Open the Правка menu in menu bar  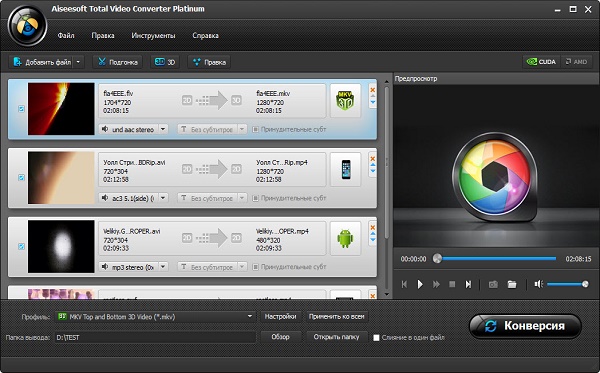pyautogui.click(x=103, y=35)
